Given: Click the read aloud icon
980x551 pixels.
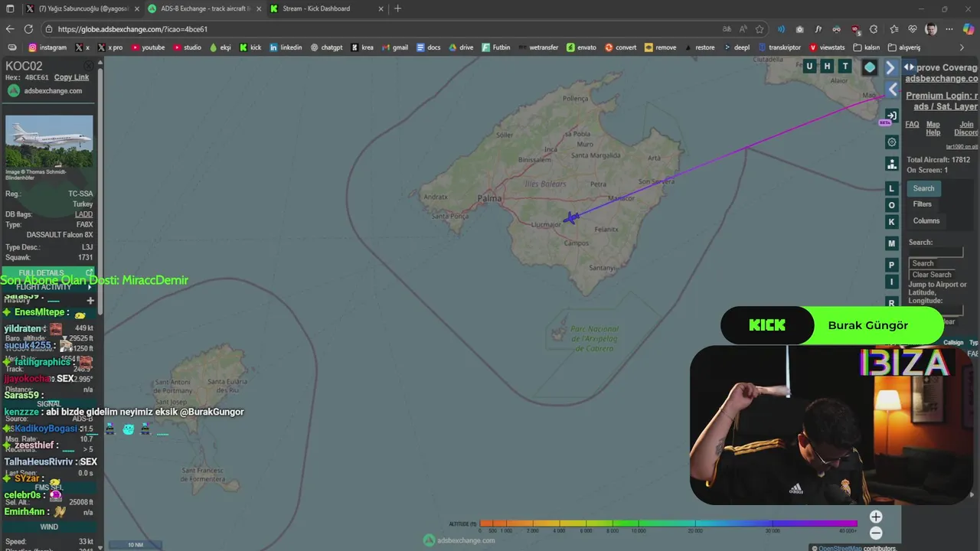Looking at the screenshot, I should click(743, 29).
